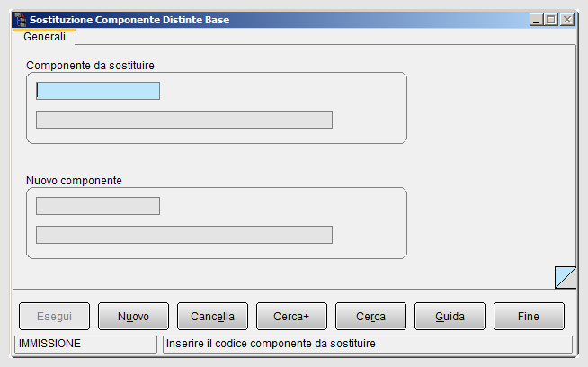Switch to the Generali tab
This screenshot has height=367, width=588.
point(44,37)
